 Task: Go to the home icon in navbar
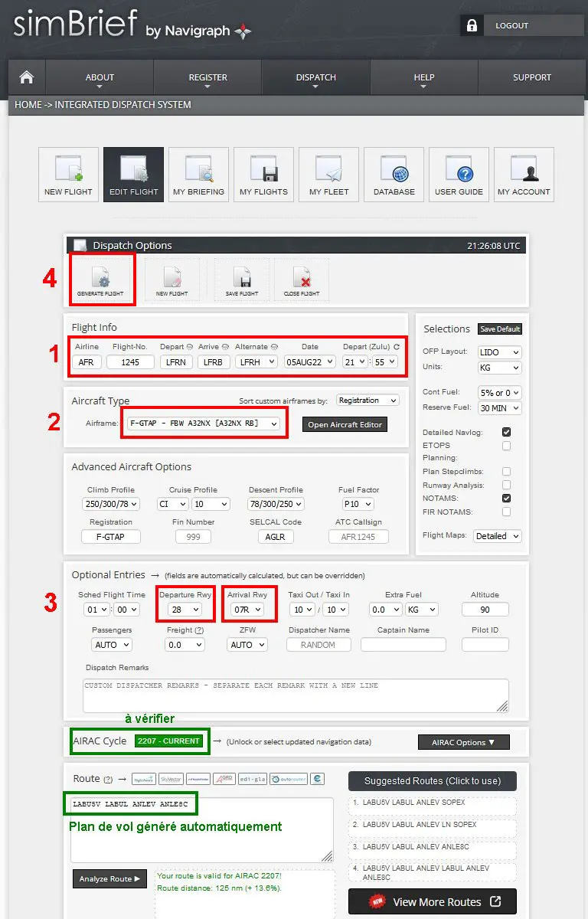tap(27, 77)
